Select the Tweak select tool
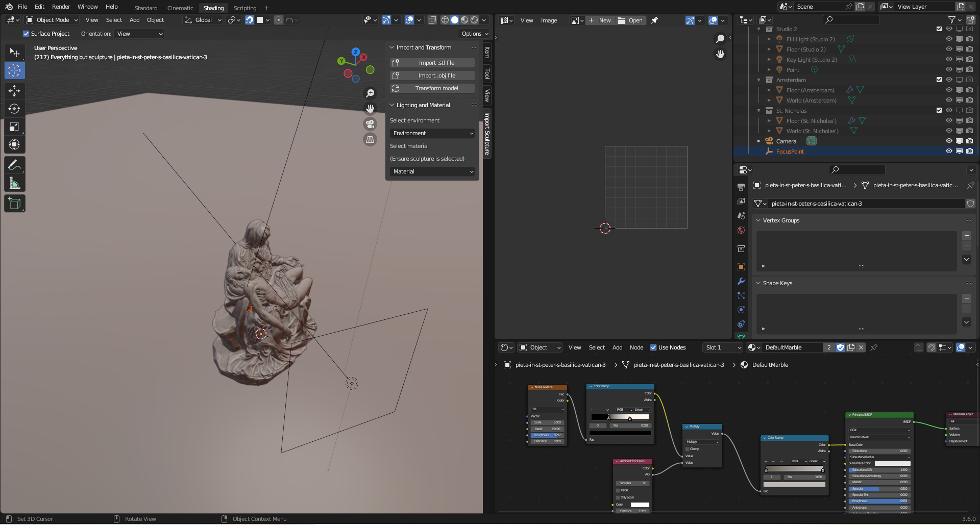 [x=14, y=53]
